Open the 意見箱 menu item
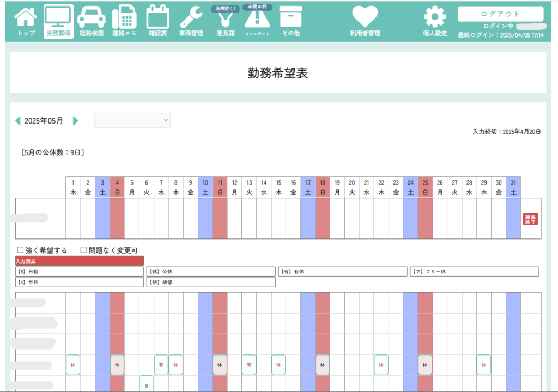Image resolution: width=558 pixels, height=392 pixels. point(224,22)
